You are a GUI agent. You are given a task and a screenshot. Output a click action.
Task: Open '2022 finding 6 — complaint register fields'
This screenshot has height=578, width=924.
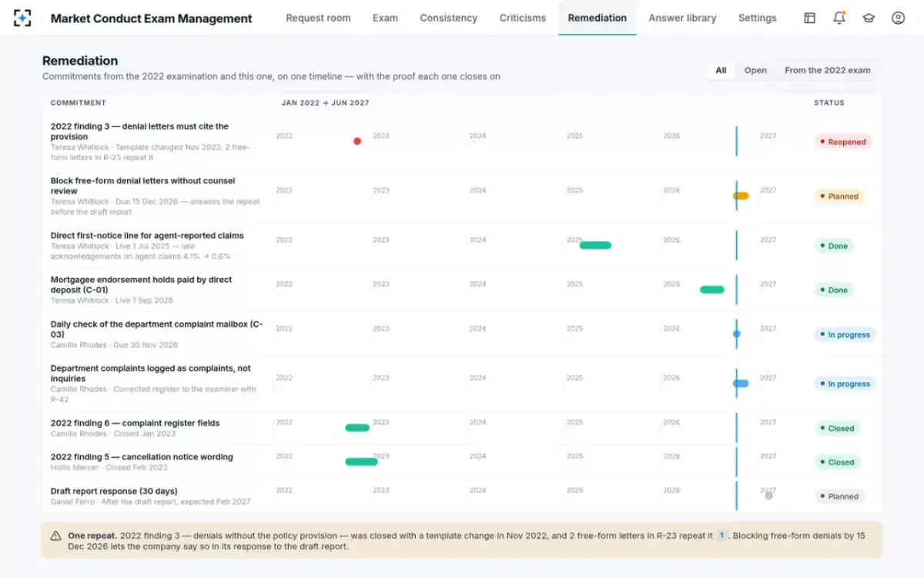pyautogui.click(x=136, y=423)
